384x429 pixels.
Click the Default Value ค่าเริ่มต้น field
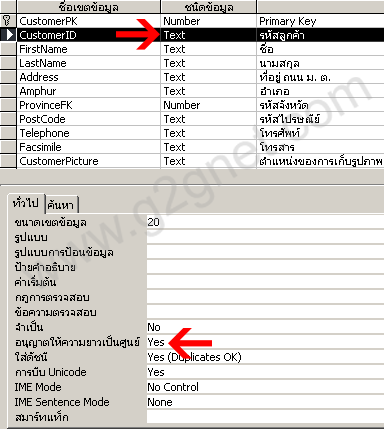point(265,282)
